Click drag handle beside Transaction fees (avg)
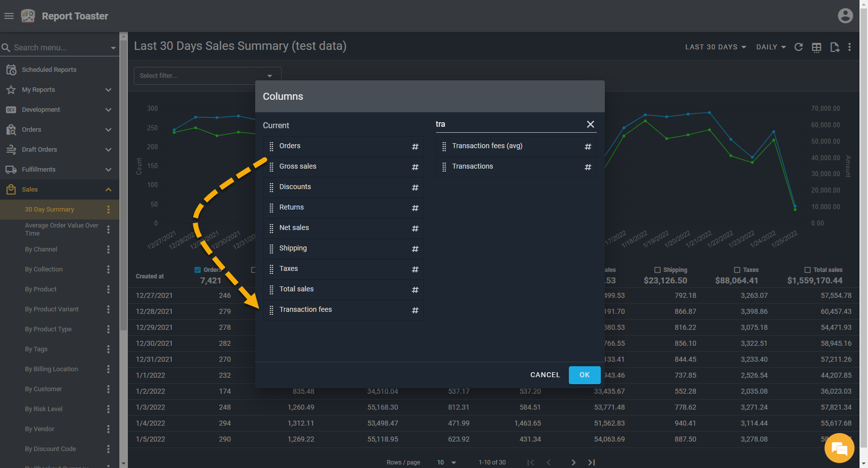This screenshot has width=868, height=468. tap(444, 146)
